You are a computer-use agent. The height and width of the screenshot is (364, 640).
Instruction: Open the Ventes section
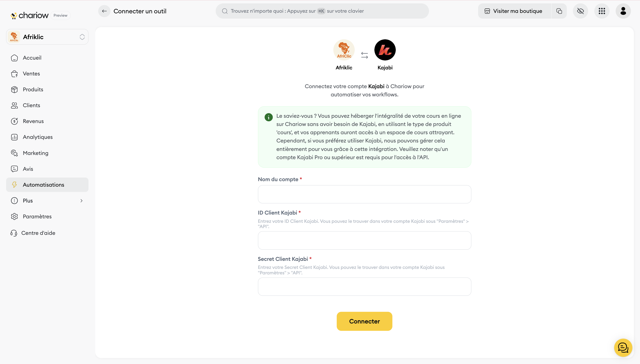(31, 74)
